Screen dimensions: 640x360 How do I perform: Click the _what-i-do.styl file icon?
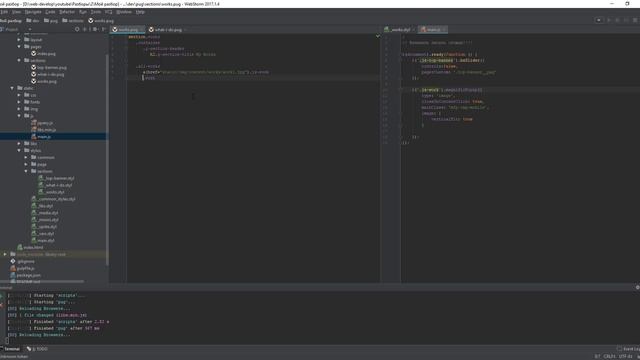(41, 185)
